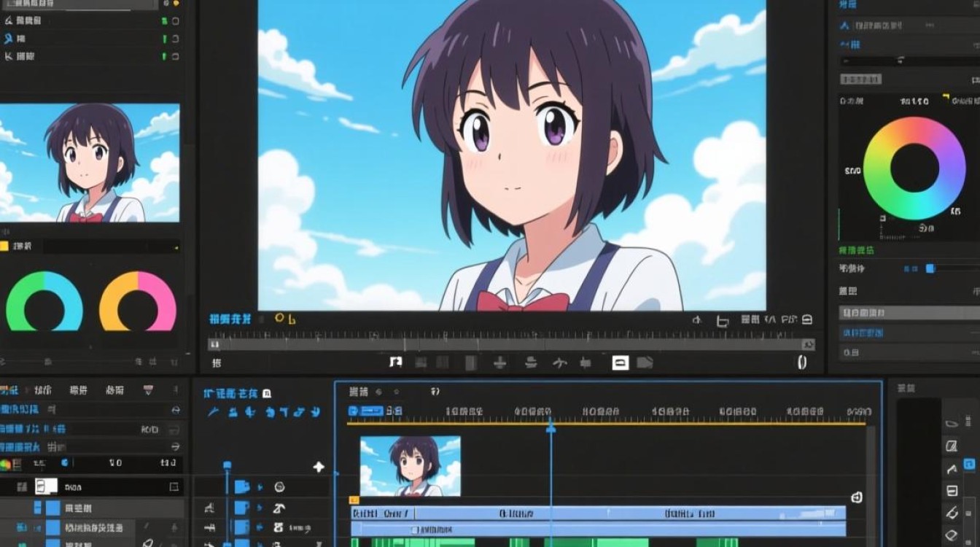The width and height of the screenshot is (980, 547).
Task: Click the circular icon at the blue clip's right end
Action: pos(857,497)
